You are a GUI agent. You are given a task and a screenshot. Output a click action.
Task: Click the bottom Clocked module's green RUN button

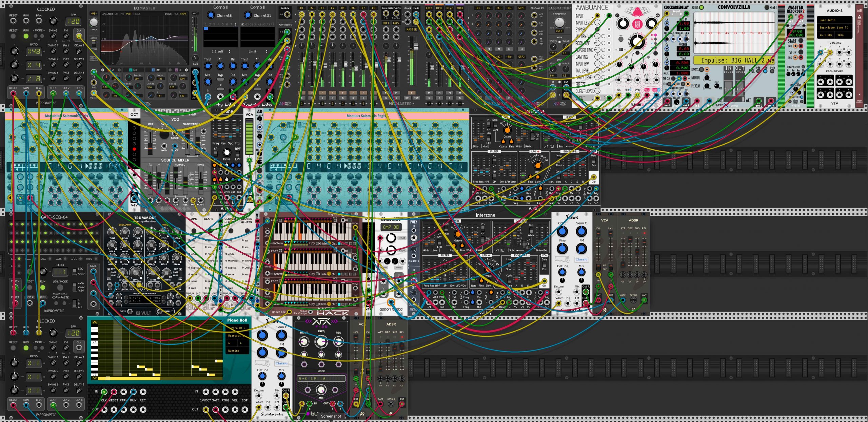tap(26, 348)
